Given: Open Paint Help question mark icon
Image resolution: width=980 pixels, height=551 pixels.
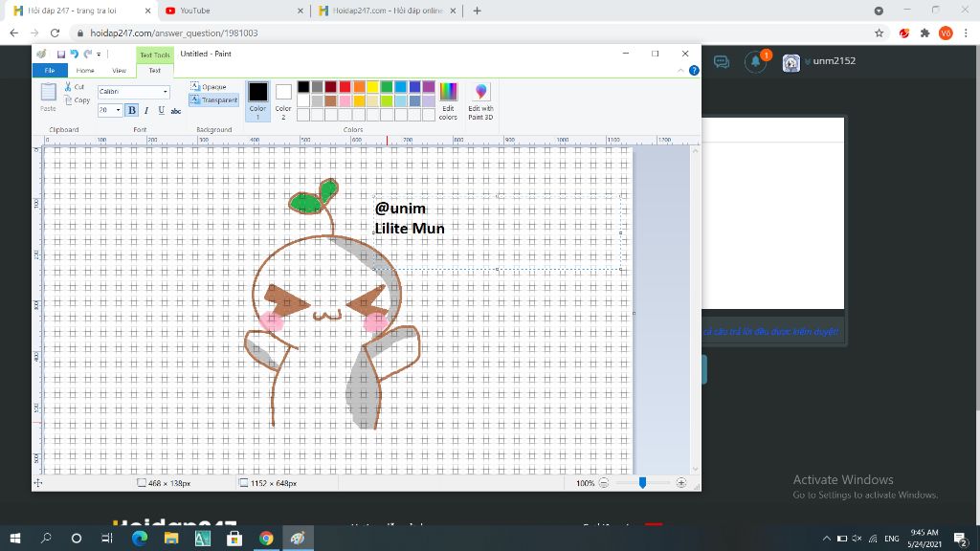Looking at the screenshot, I should pos(694,71).
